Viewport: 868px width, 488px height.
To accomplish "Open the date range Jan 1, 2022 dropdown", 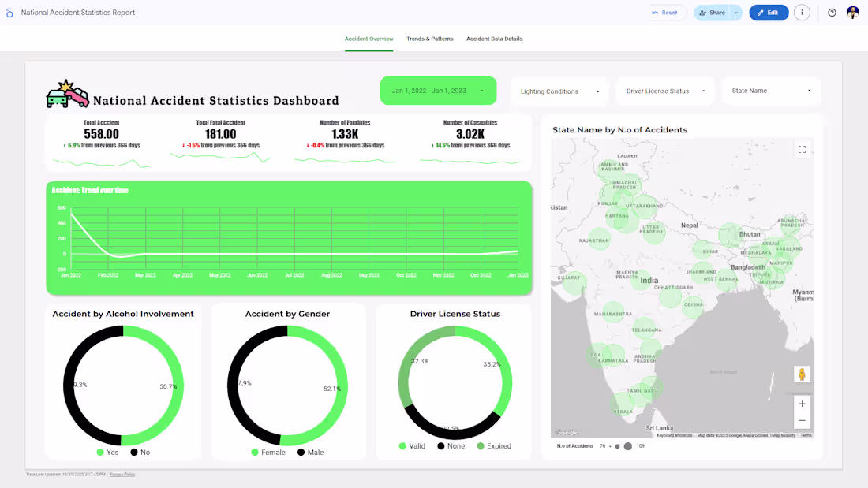I will coord(438,91).
